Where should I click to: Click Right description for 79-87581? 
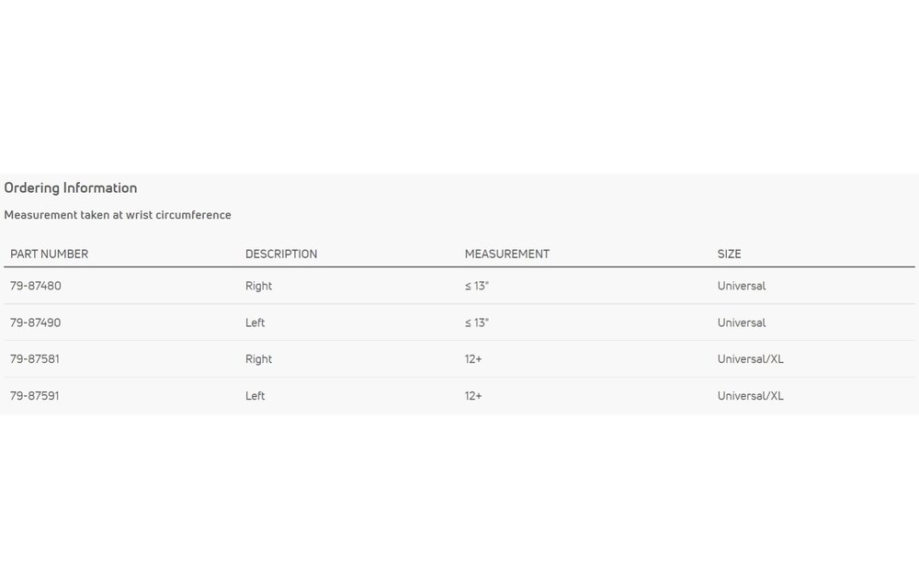pyautogui.click(x=258, y=359)
